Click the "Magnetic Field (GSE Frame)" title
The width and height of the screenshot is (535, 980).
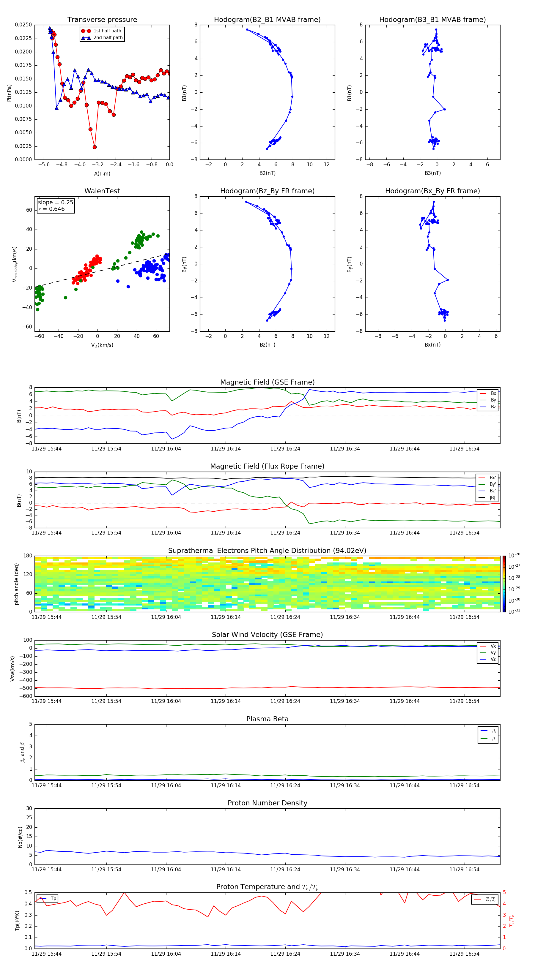[267, 382]
